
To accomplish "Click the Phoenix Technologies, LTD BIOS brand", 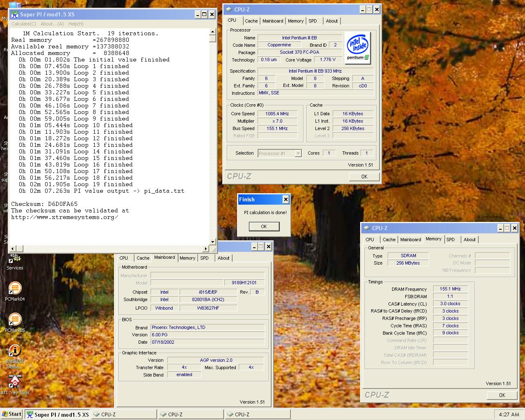I will [x=208, y=327].
